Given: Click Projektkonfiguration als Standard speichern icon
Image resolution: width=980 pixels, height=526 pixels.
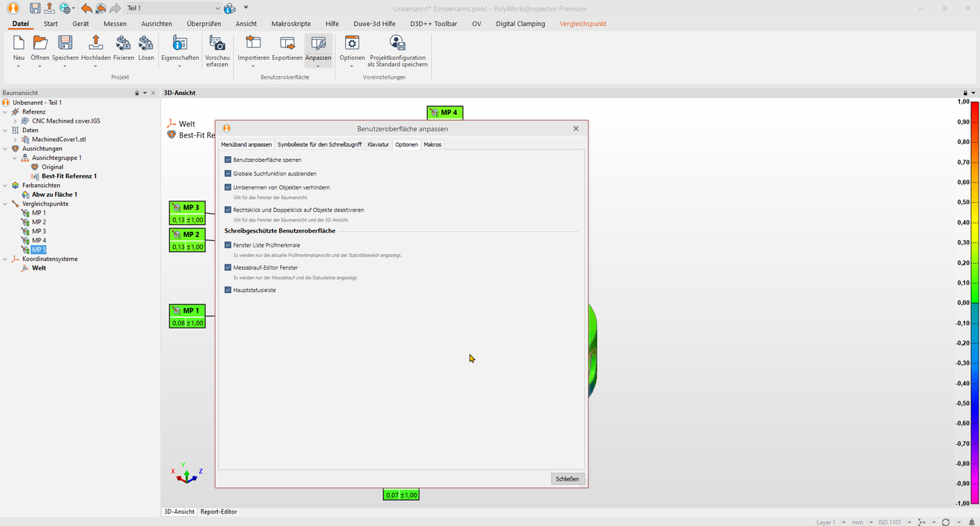Looking at the screenshot, I should 397,44.
